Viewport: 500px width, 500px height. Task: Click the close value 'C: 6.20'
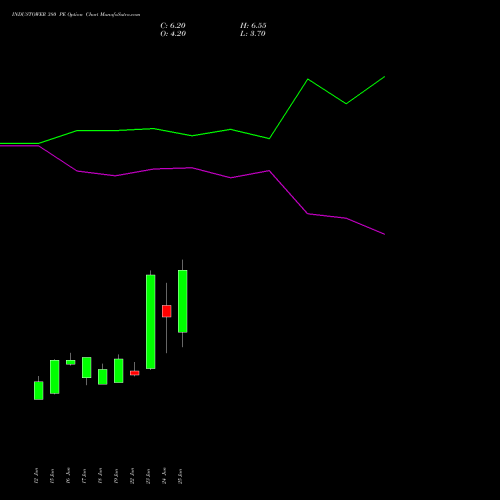click(x=173, y=26)
